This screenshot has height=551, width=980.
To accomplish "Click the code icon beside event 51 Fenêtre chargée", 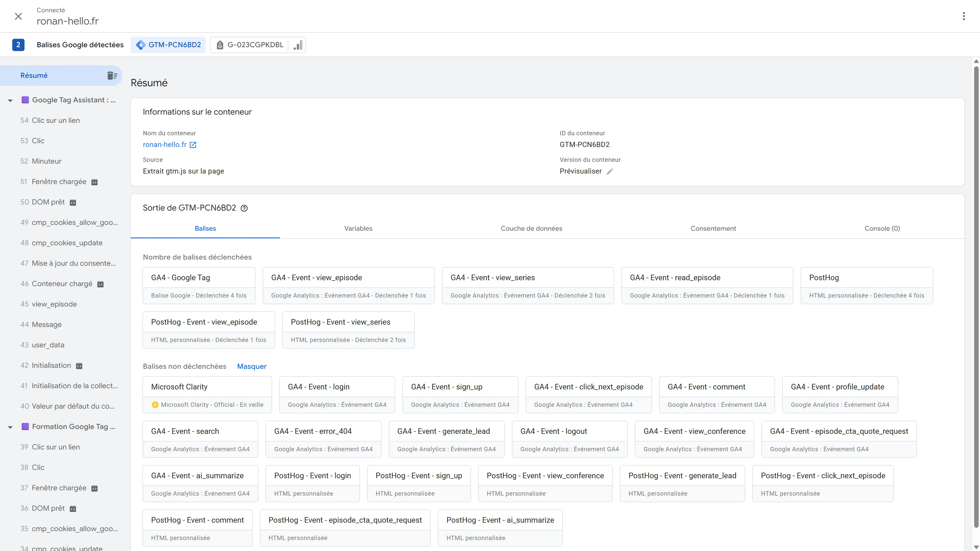I will pos(94,182).
